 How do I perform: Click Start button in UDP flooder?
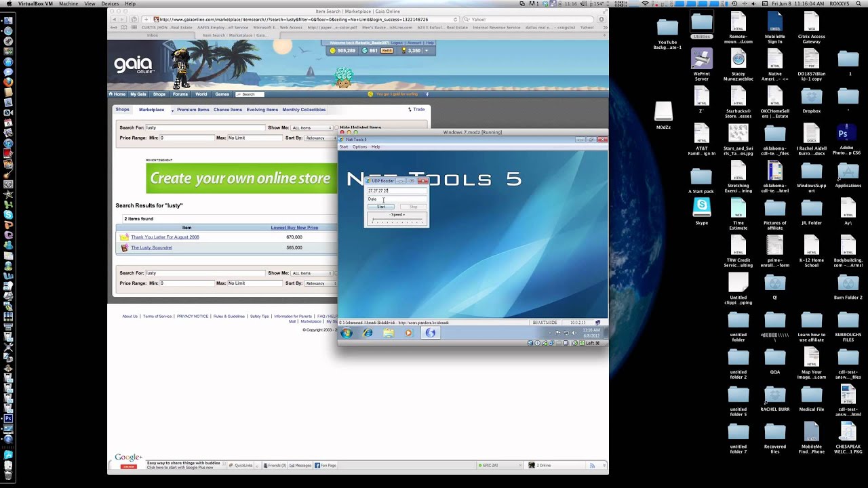[381, 207]
